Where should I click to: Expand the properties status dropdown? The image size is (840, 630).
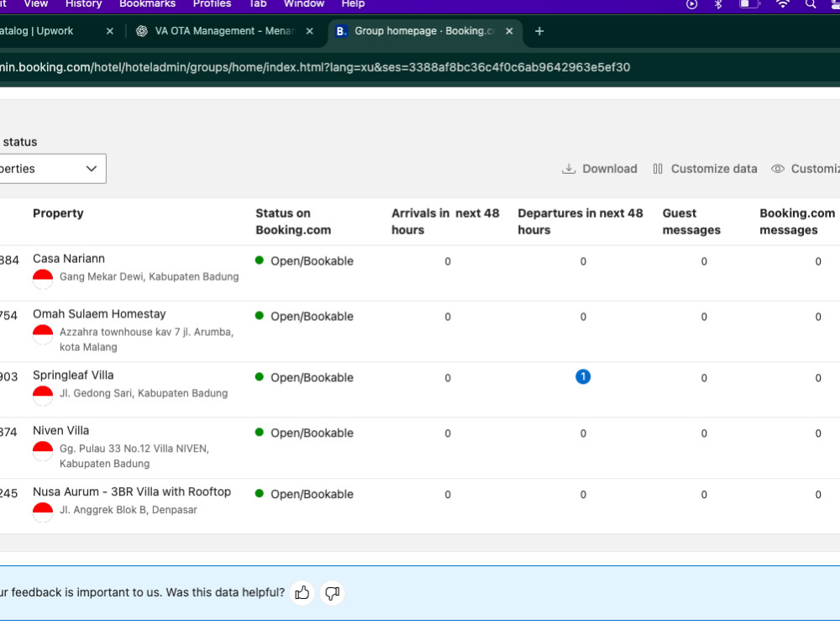pyautogui.click(x=53, y=169)
